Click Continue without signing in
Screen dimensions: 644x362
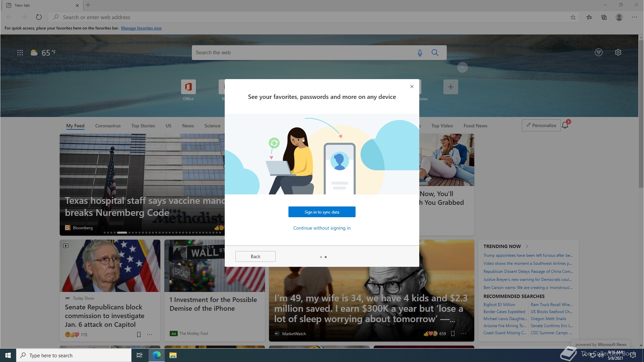pyautogui.click(x=322, y=228)
